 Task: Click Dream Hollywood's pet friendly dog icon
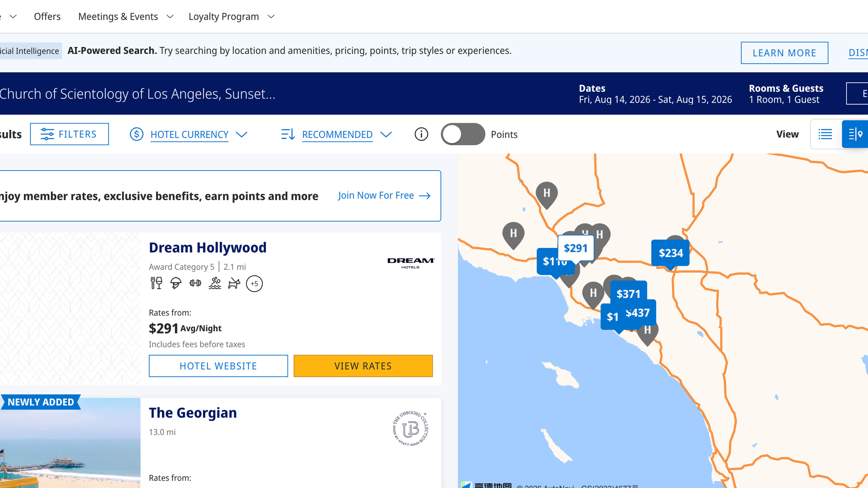point(234,283)
